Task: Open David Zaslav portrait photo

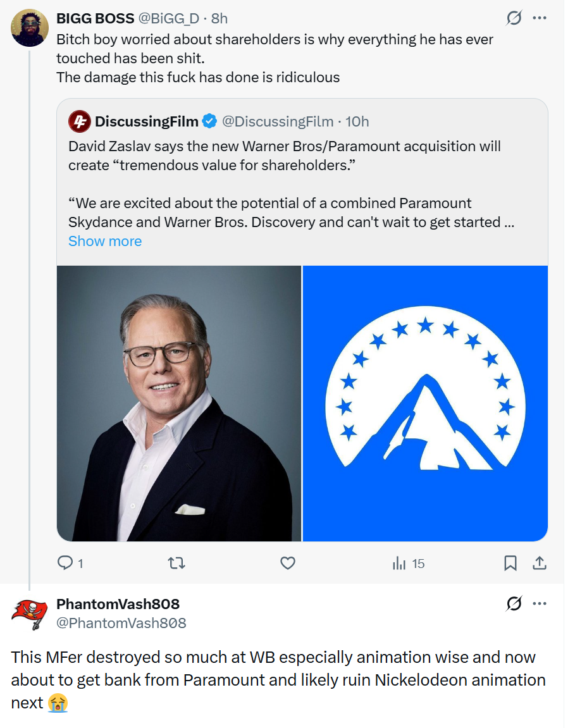Action: pos(179,404)
